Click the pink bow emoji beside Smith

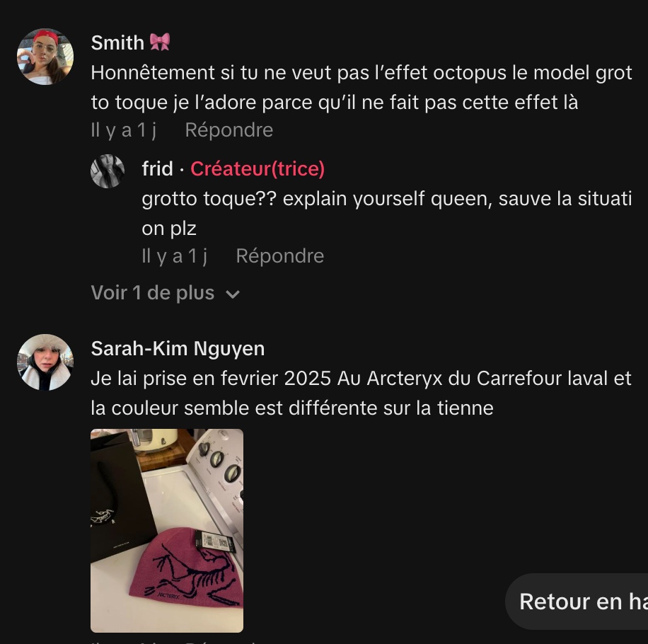159,42
